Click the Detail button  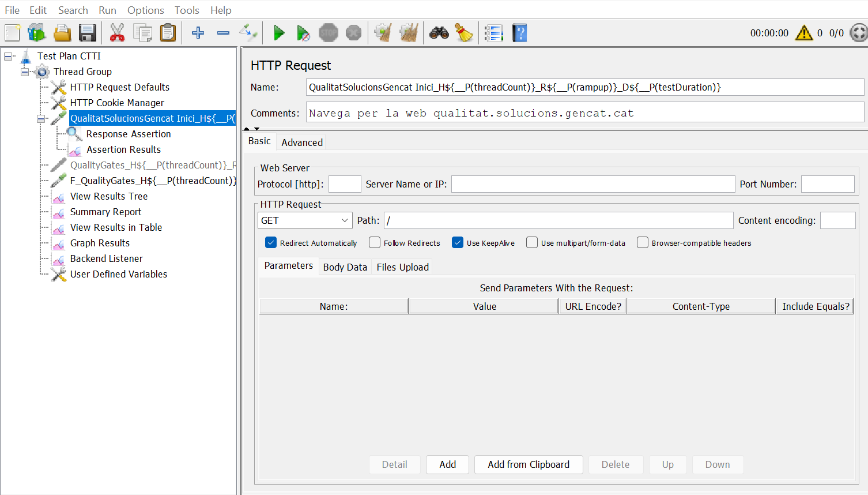point(395,464)
